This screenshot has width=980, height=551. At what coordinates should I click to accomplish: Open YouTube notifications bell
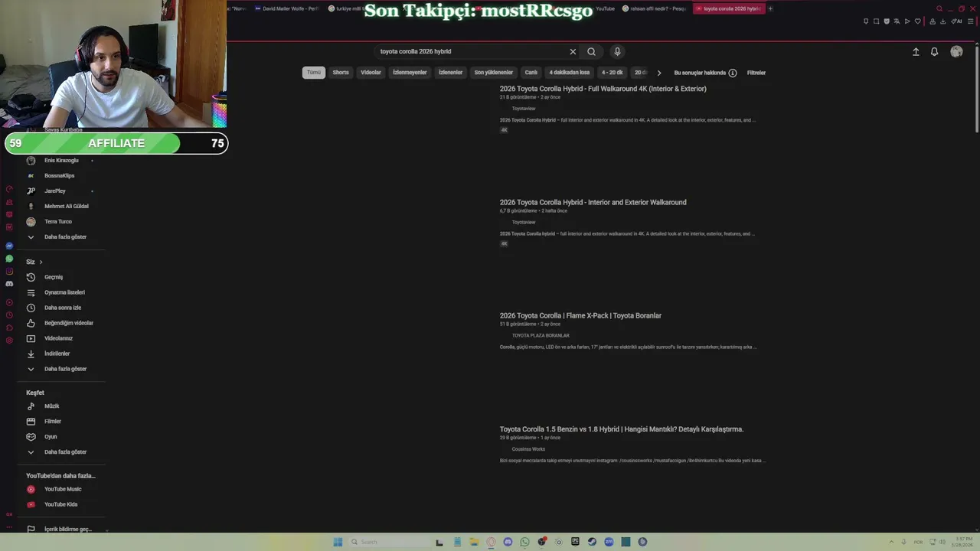(934, 51)
